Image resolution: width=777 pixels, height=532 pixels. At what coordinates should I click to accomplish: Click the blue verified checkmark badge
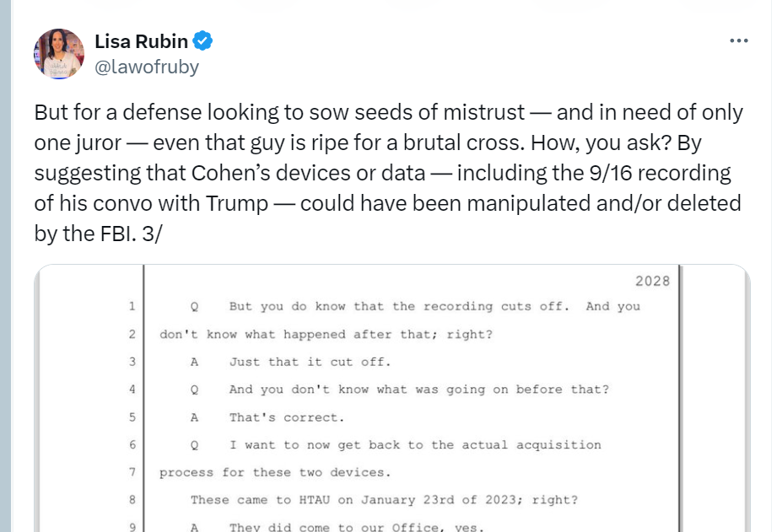(x=202, y=40)
